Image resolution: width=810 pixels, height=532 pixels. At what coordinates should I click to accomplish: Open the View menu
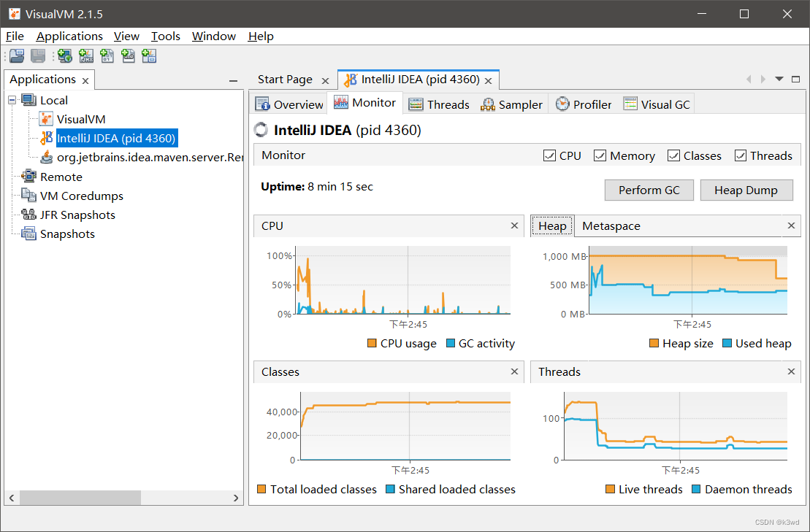pos(126,36)
